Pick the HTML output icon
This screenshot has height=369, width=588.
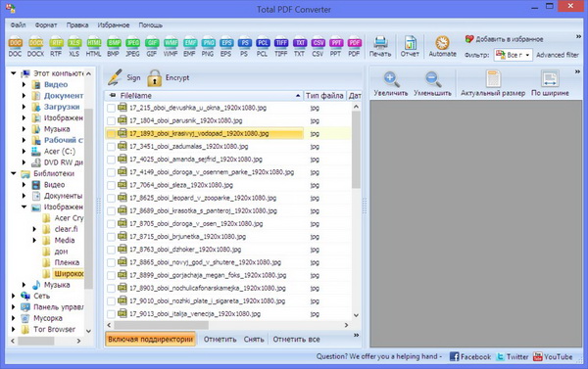(94, 47)
